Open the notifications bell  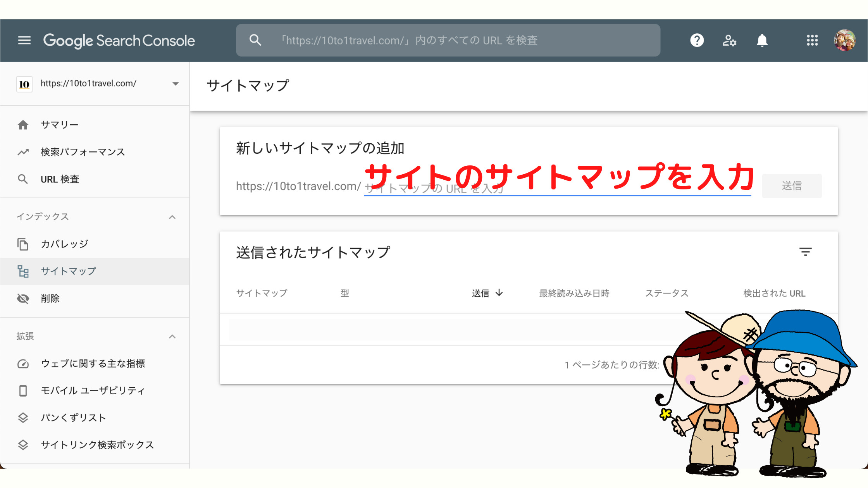tap(762, 40)
